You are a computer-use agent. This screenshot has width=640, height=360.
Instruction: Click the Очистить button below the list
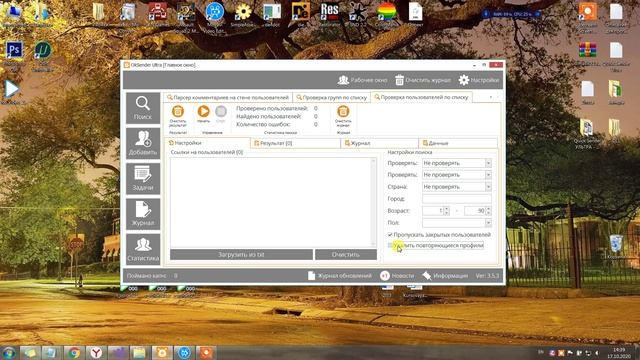coord(346,254)
